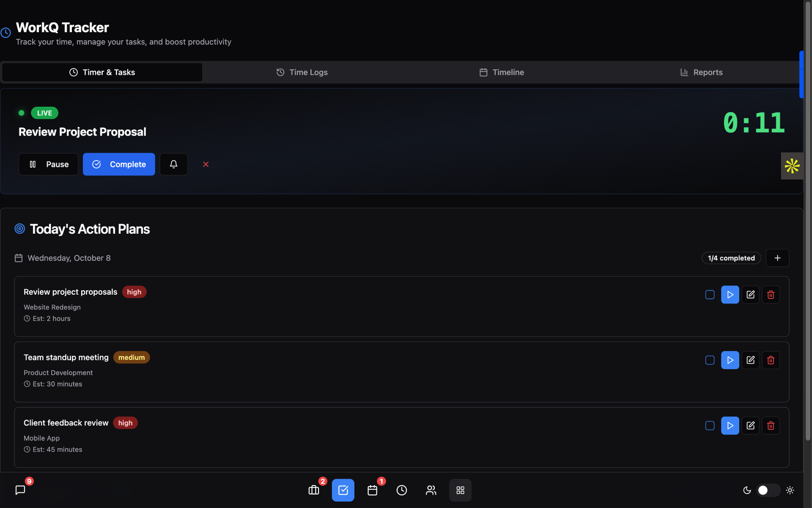Open the team members dock icon
Screen dimensions: 812x508
point(431,490)
